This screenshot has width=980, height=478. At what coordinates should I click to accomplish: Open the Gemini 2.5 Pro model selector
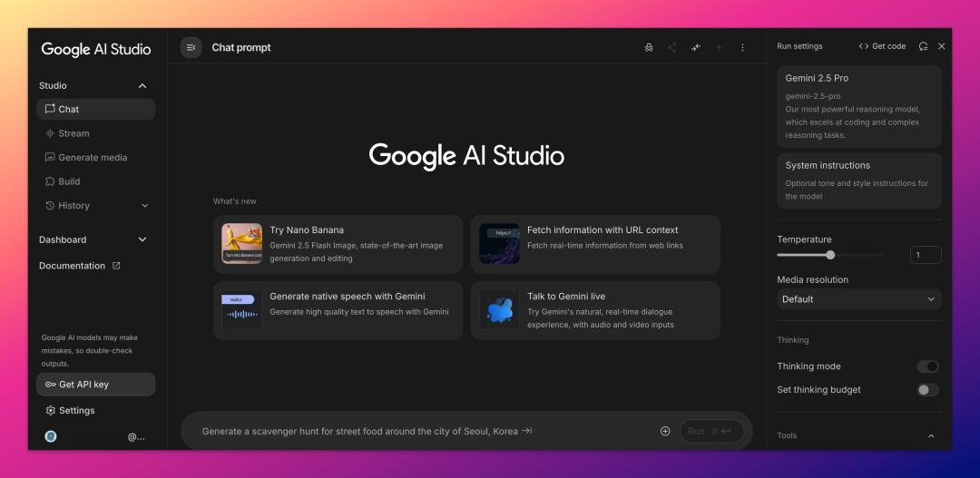pos(858,106)
